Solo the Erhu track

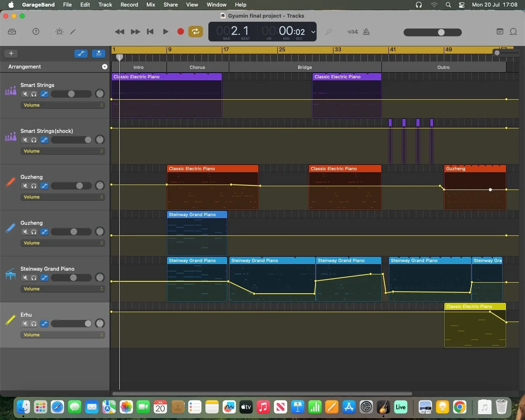click(34, 324)
